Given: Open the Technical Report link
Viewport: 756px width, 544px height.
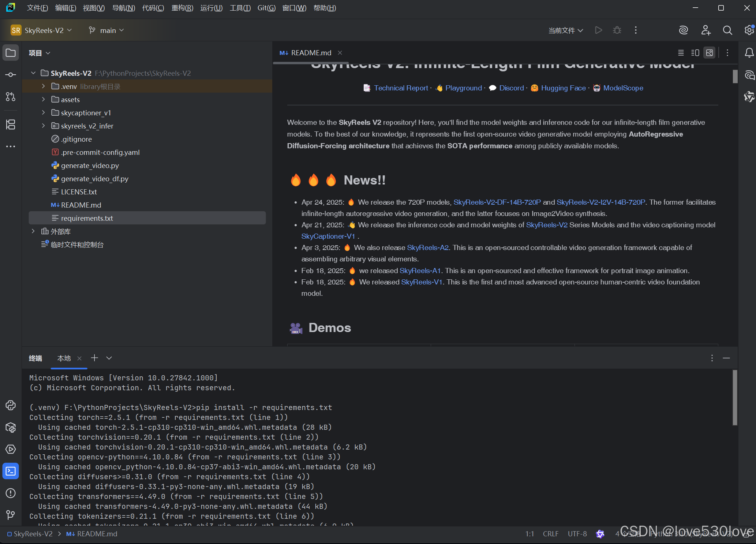Looking at the screenshot, I should pyautogui.click(x=401, y=88).
